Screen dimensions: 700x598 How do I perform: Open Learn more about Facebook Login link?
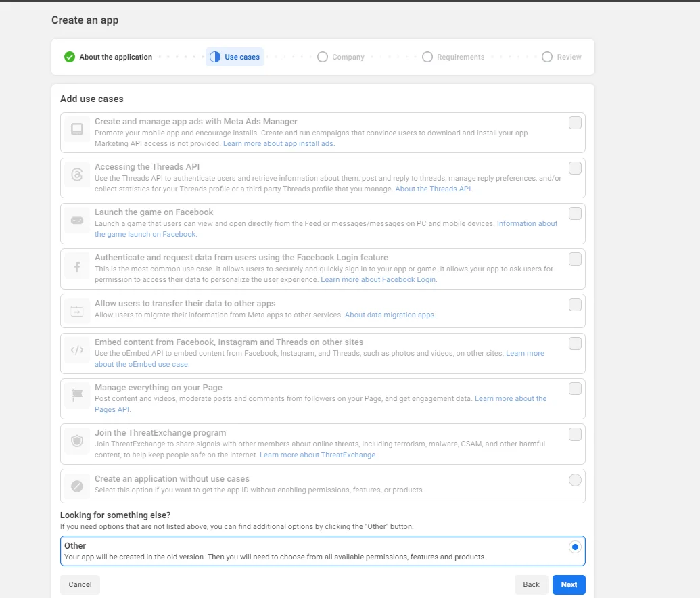click(x=379, y=279)
